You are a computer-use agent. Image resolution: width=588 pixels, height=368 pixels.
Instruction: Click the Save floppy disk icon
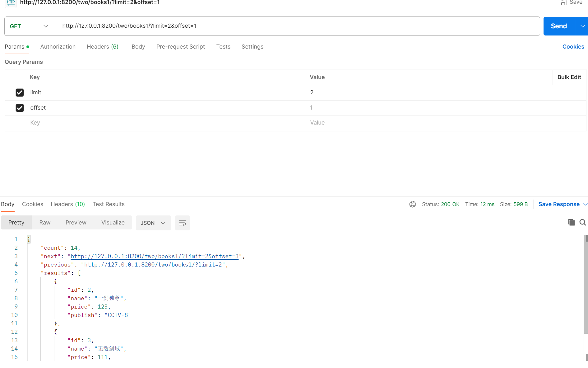point(563,2)
